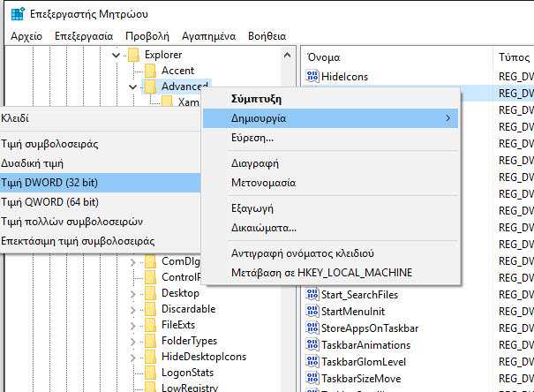This screenshot has width=534, height=392.
Task: Select the StoreAppsOnTaskbar value name
Action: coord(370,328)
